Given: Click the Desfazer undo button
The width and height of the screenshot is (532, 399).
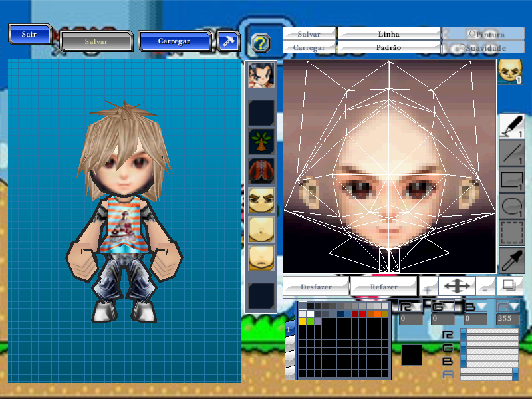Looking at the screenshot, I should click(316, 287).
